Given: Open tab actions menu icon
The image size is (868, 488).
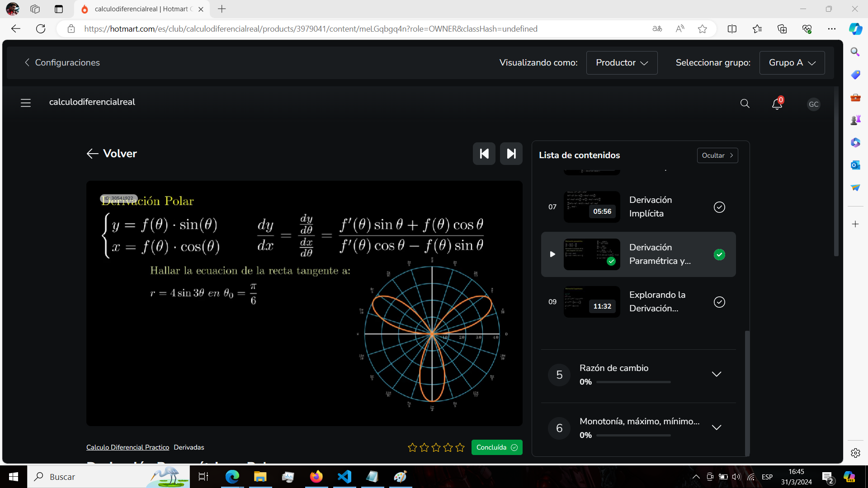Looking at the screenshot, I should [59, 9].
